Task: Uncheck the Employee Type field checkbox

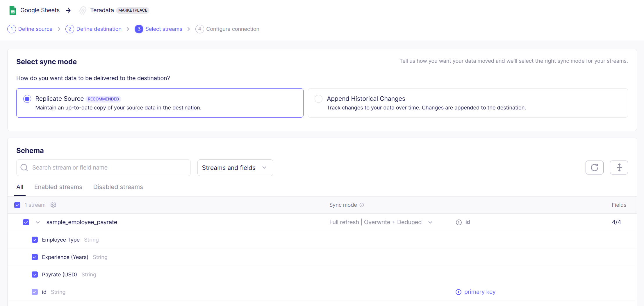Action: [x=35, y=240]
